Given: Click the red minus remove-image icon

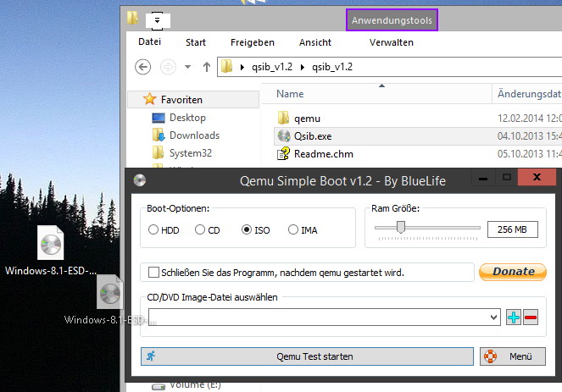Looking at the screenshot, I should (531, 317).
